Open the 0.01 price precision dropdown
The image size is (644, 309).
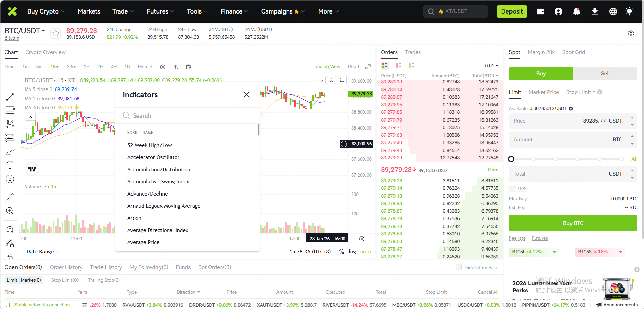[x=492, y=66]
